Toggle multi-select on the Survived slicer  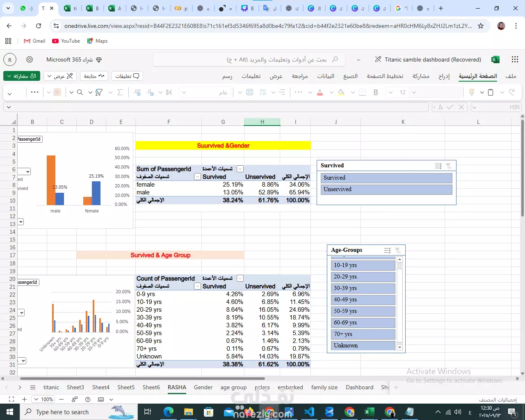(438, 166)
